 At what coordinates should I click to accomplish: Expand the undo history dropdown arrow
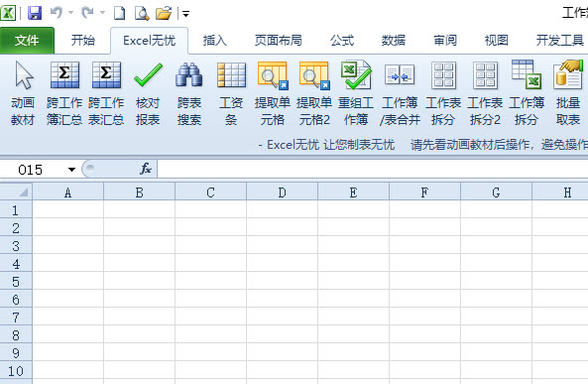click(70, 13)
